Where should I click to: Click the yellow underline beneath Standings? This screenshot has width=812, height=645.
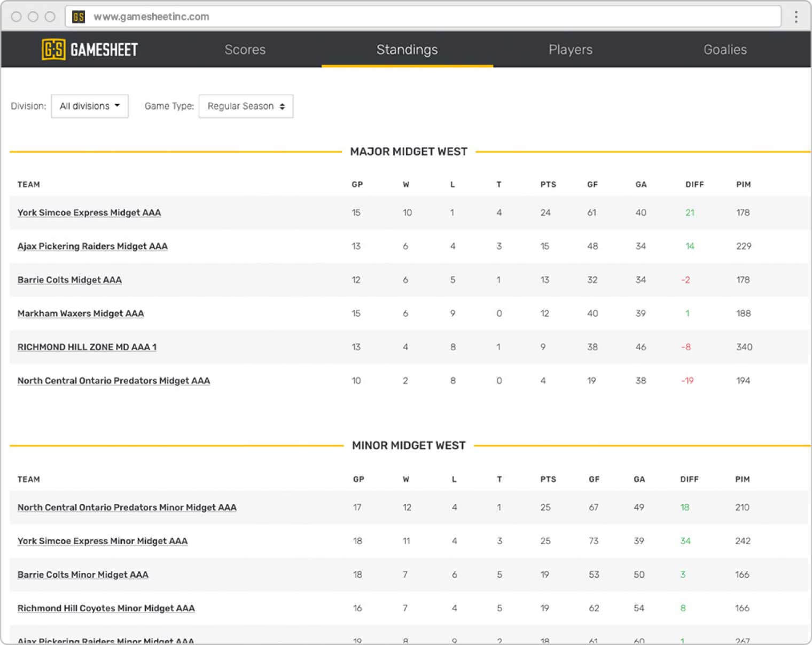407,67
